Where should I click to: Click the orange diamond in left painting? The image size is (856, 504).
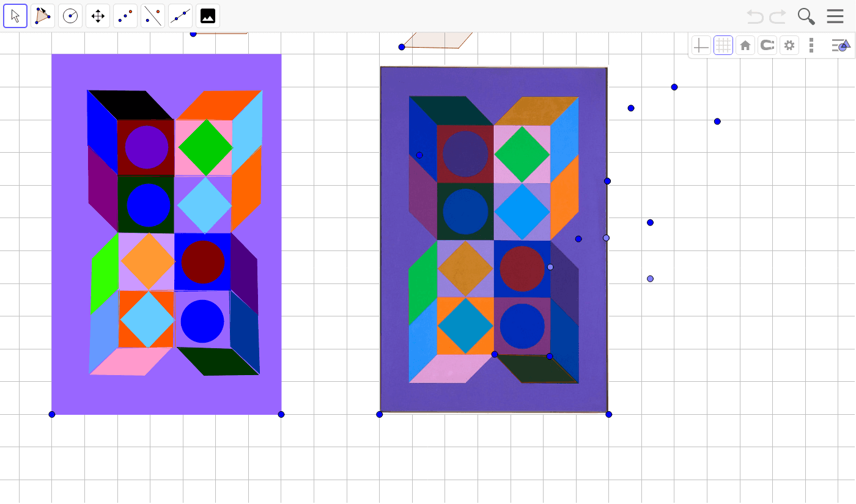coord(148,261)
